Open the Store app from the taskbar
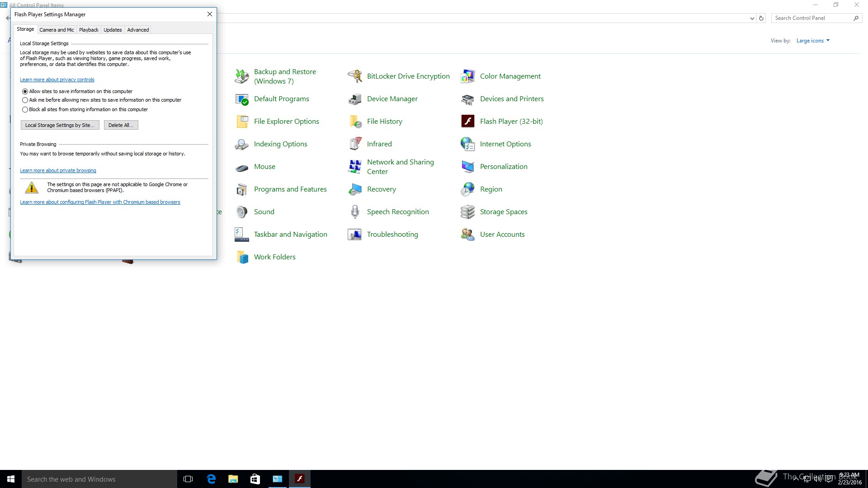Viewport: 868px width, 488px height. point(255,479)
